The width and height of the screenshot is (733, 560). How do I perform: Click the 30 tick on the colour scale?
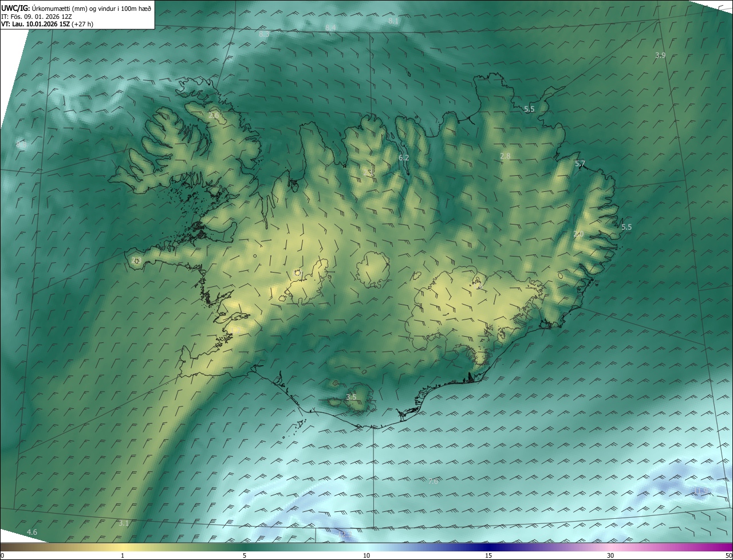(610, 555)
